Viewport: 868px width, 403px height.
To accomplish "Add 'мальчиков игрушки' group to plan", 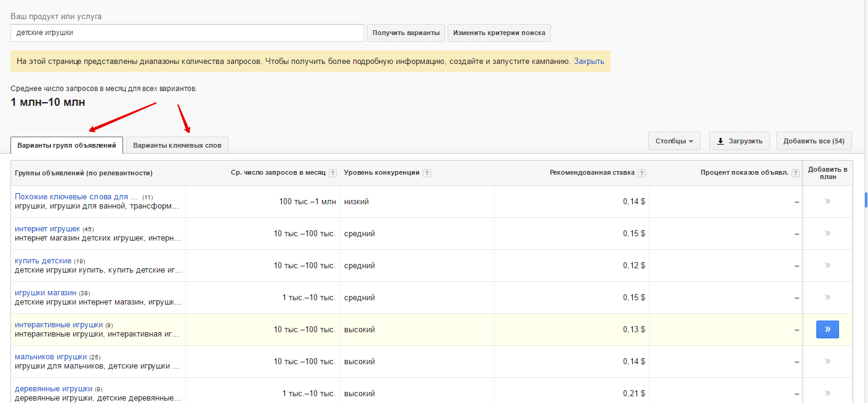I will coord(827,361).
